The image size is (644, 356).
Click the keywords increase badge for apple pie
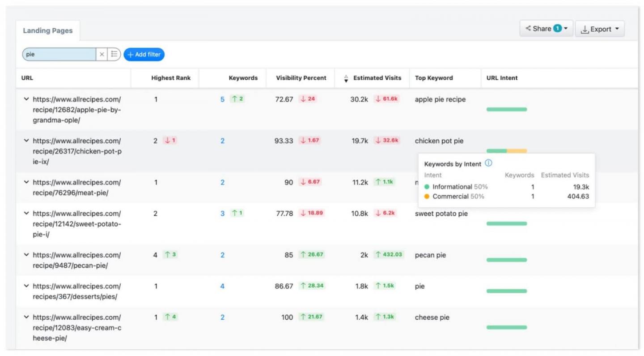click(237, 99)
